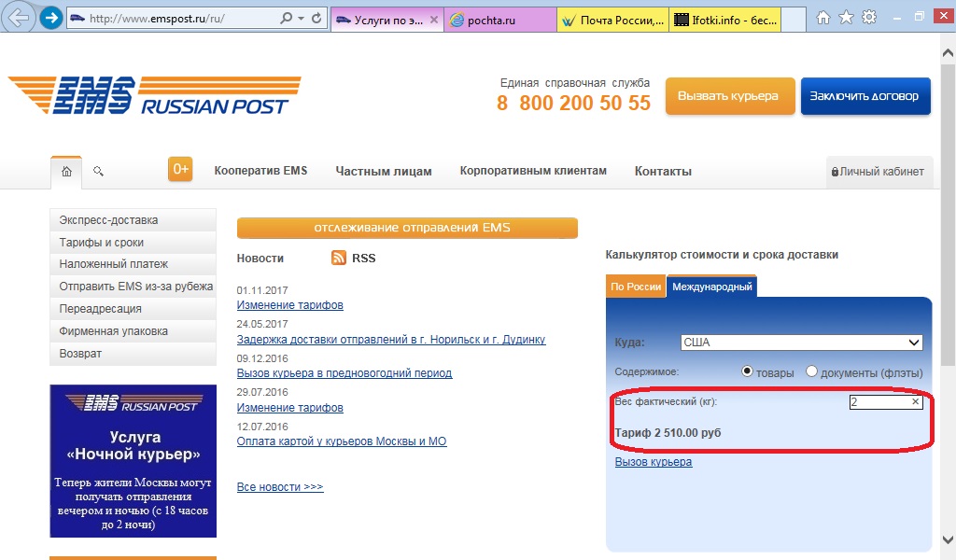
Task: Open Частным лицам menu item
Action: pyautogui.click(x=384, y=172)
